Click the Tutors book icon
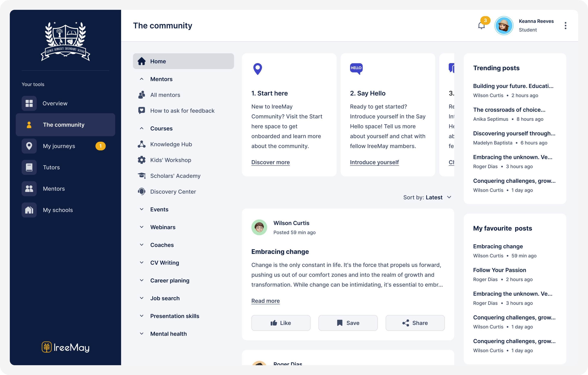The height and width of the screenshot is (375, 588). coord(29,167)
